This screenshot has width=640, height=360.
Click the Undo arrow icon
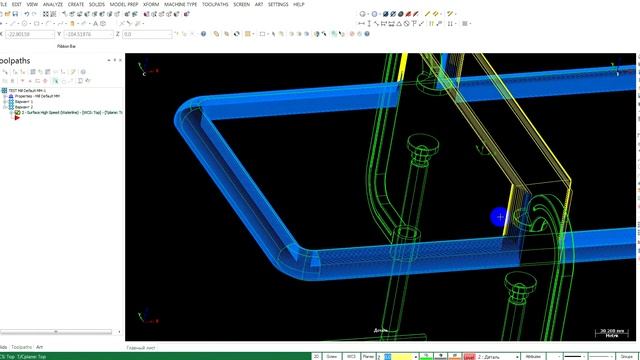pos(26,14)
